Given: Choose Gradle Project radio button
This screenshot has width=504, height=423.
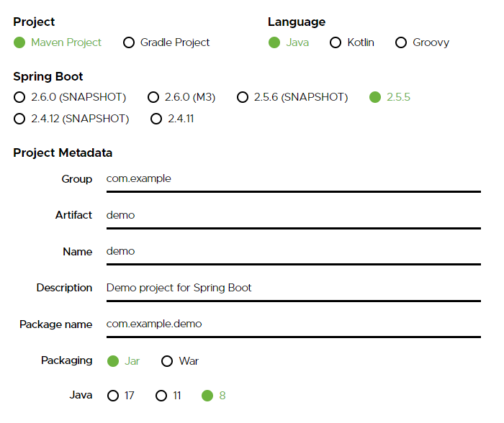Looking at the screenshot, I should click(x=129, y=42).
